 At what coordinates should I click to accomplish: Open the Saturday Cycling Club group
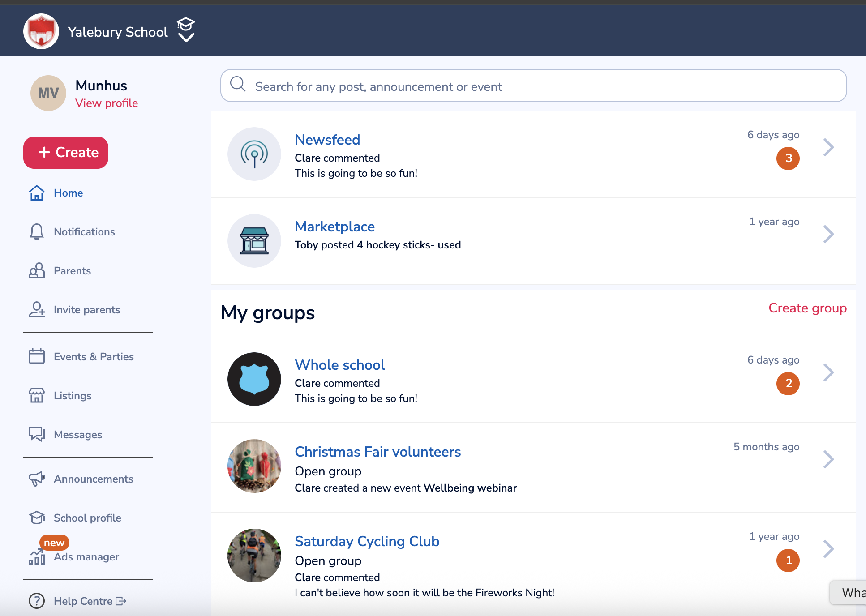(x=367, y=541)
